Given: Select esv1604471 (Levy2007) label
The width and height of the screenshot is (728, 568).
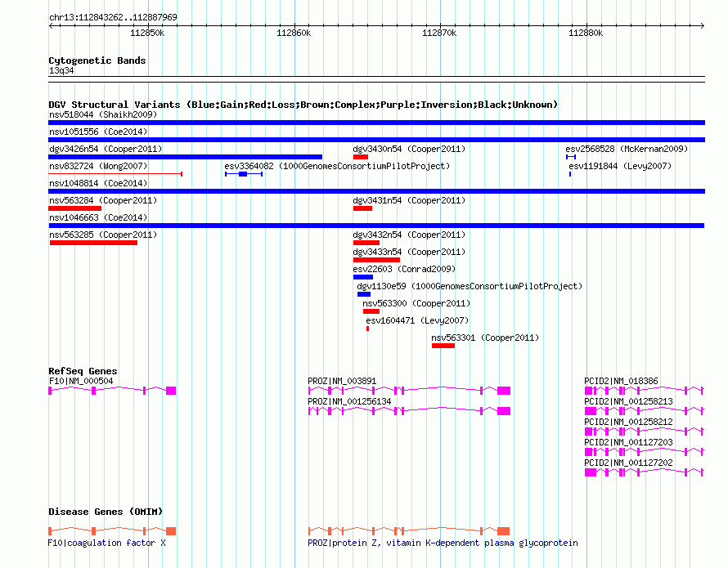Looking at the screenshot, I should (x=417, y=320).
